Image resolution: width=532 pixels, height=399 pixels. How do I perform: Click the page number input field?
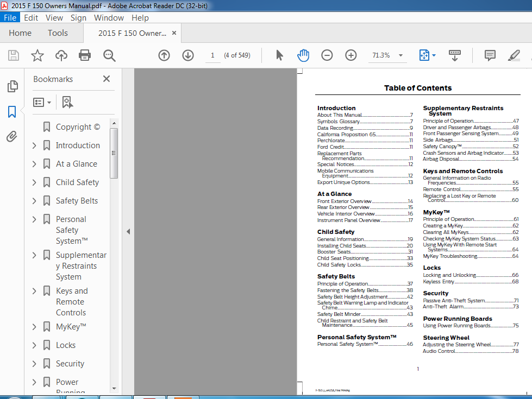tap(212, 55)
